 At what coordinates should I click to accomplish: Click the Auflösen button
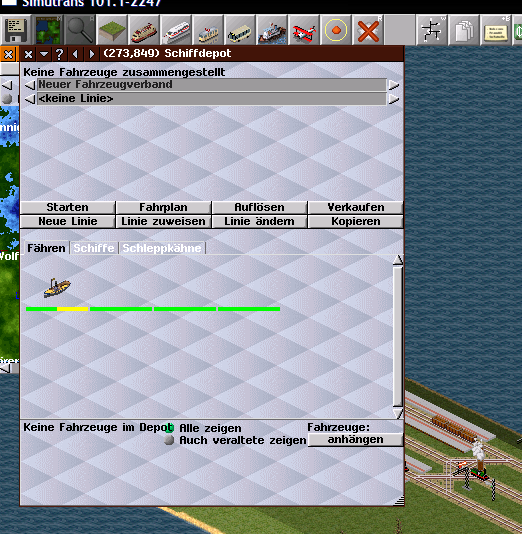point(259,207)
